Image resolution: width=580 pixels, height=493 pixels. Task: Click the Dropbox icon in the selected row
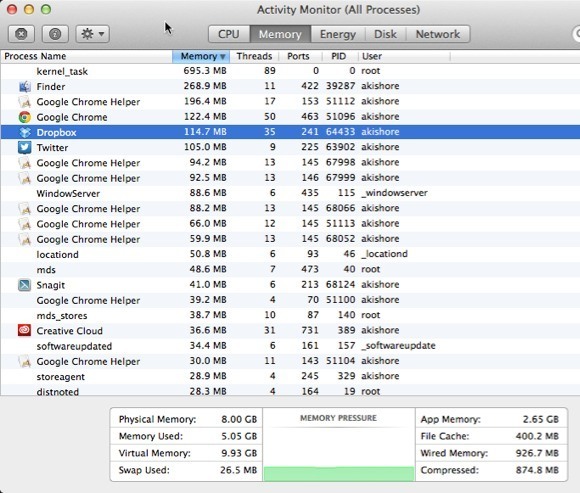(x=24, y=132)
